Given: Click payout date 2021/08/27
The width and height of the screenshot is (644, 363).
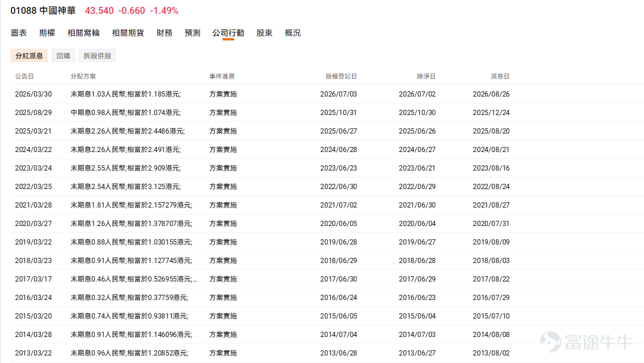Looking at the screenshot, I should [x=491, y=205].
